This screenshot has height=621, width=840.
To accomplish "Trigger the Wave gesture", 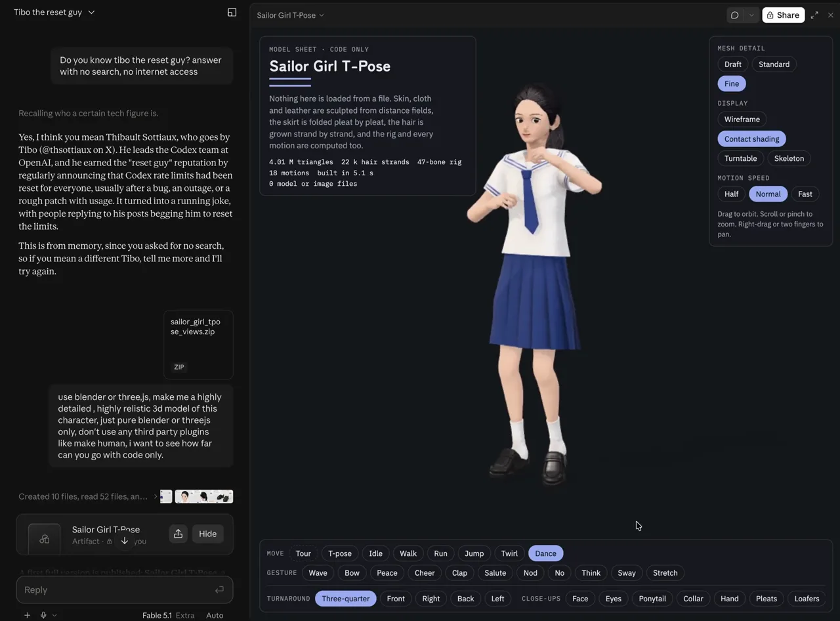I will tap(318, 573).
